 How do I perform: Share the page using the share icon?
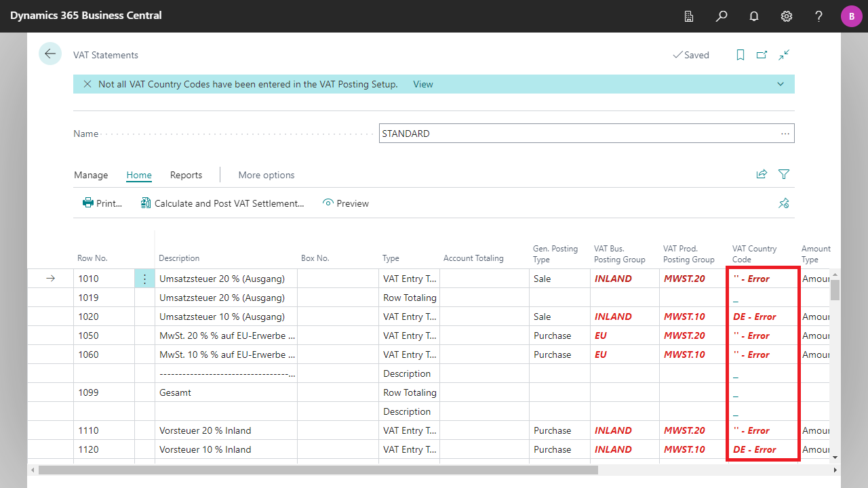click(x=762, y=174)
